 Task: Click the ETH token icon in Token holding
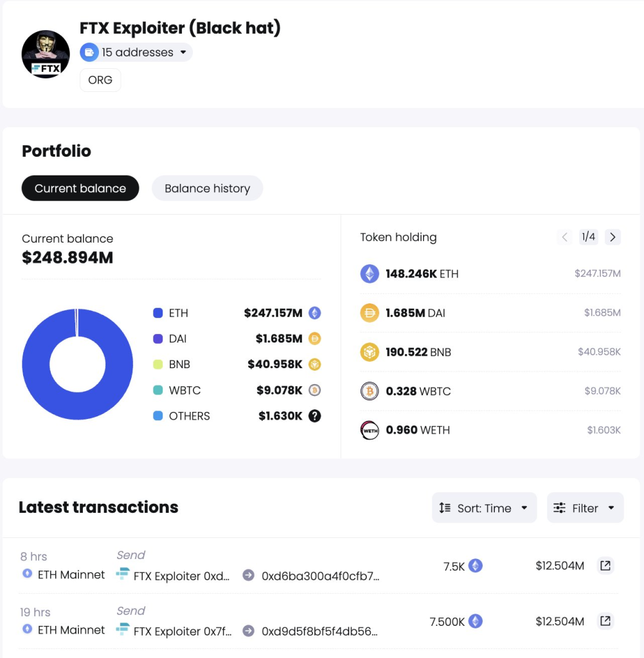pos(370,274)
